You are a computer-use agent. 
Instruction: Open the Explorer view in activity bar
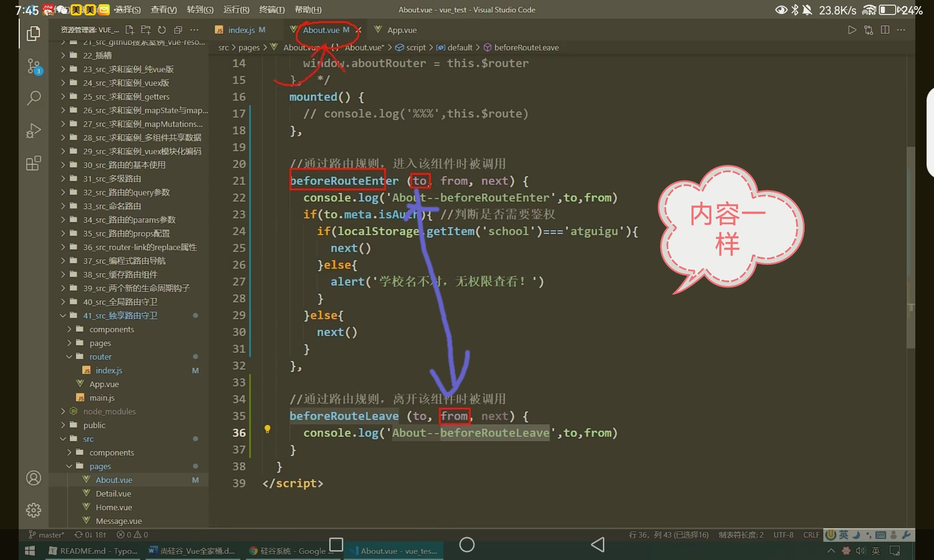[33, 34]
